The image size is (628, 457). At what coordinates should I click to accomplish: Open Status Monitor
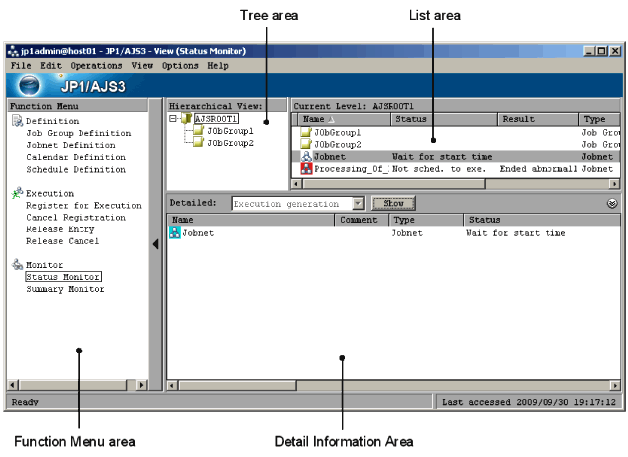pyautogui.click(x=63, y=277)
